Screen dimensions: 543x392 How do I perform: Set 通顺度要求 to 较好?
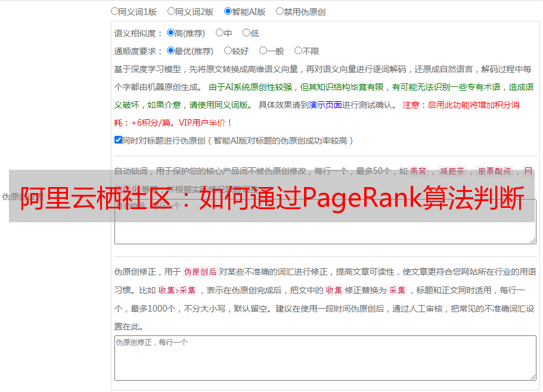pyautogui.click(x=228, y=51)
